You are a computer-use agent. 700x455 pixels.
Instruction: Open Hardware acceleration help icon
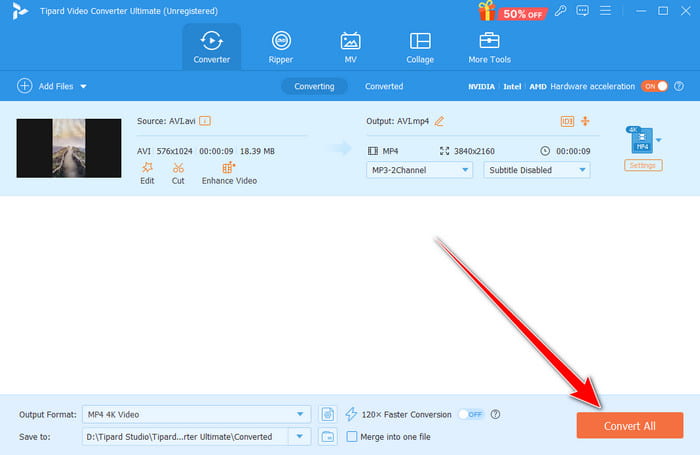point(679,86)
